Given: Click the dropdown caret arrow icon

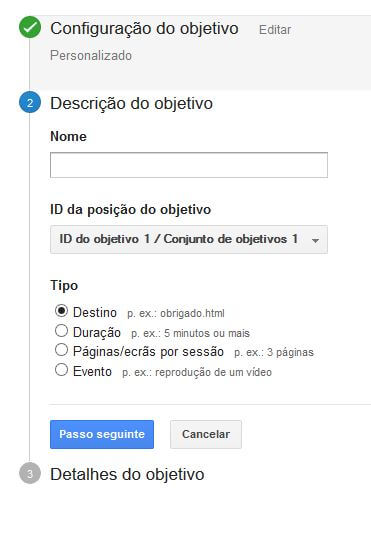Looking at the screenshot, I should pos(315,240).
